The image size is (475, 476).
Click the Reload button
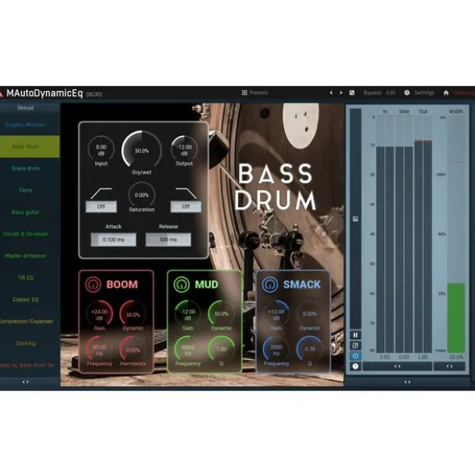[x=26, y=108]
